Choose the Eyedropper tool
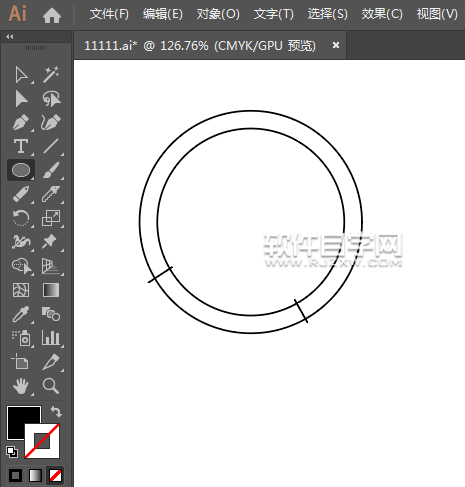This screenshot has width=465, height=487. (x=21, y=314)
